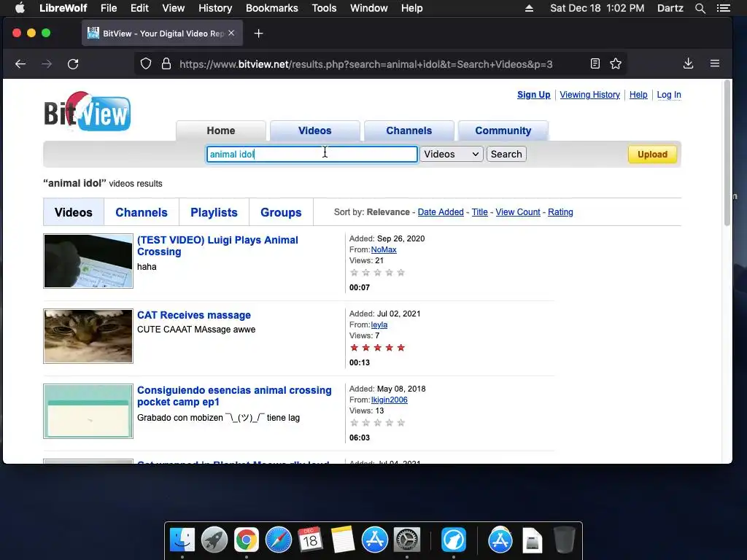Click the BitView logo
Screen dimensions: 747x560
click(88, 112)
